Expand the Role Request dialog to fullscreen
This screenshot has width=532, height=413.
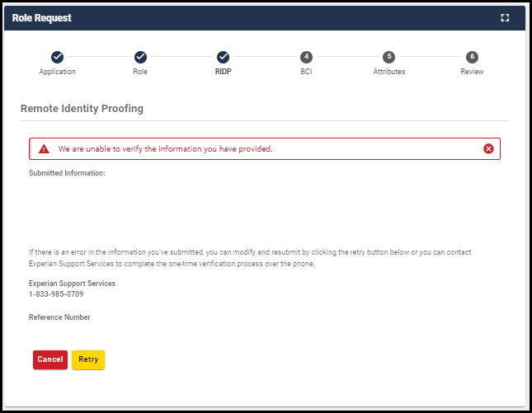[505, 17]
